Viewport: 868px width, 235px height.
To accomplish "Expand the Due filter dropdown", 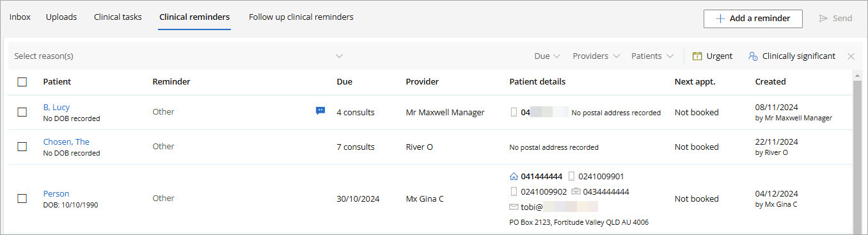I will 548,56.
